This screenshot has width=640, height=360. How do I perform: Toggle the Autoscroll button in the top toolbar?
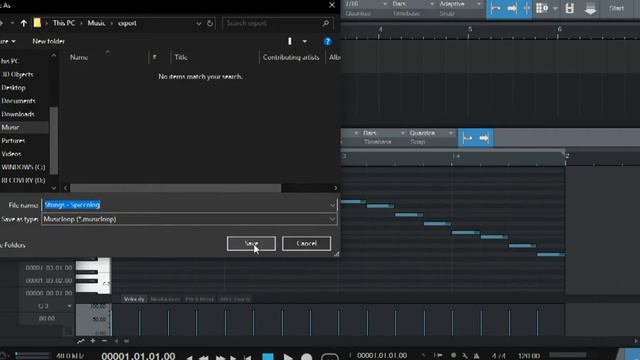496,8
